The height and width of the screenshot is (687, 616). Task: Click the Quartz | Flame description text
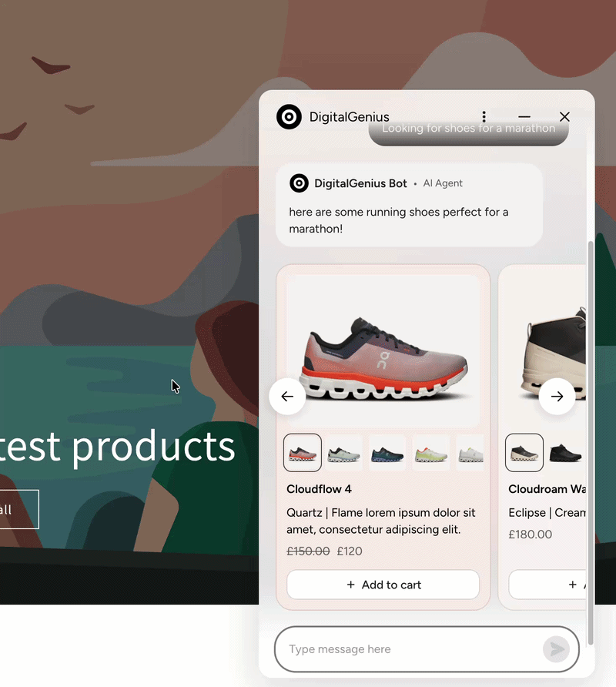pyautogui.click(x=380, y=521)
